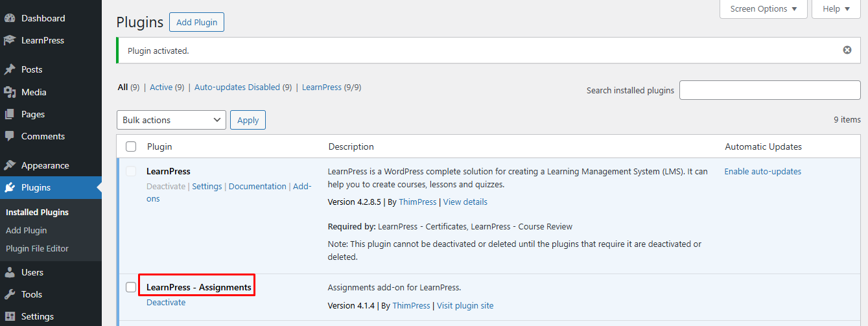Click the Dashboard gauge icon in sidebar
This screenshot has width=868, height=326.
(x=10, y=18)
